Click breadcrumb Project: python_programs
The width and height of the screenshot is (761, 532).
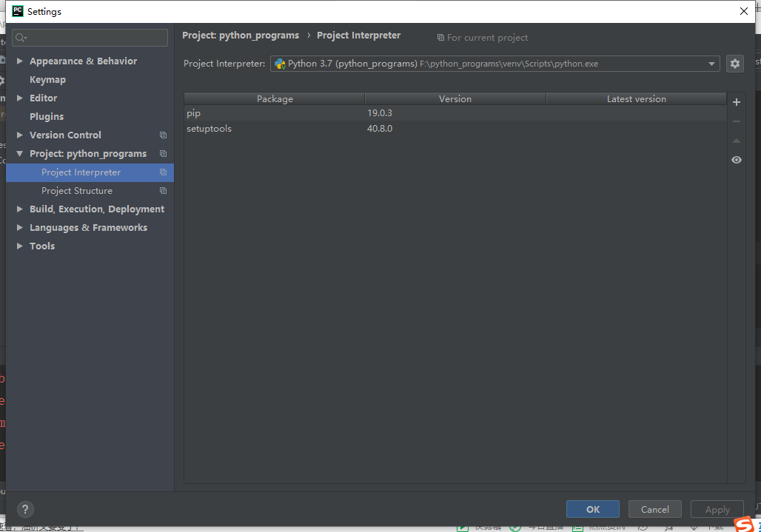[241, 36]
